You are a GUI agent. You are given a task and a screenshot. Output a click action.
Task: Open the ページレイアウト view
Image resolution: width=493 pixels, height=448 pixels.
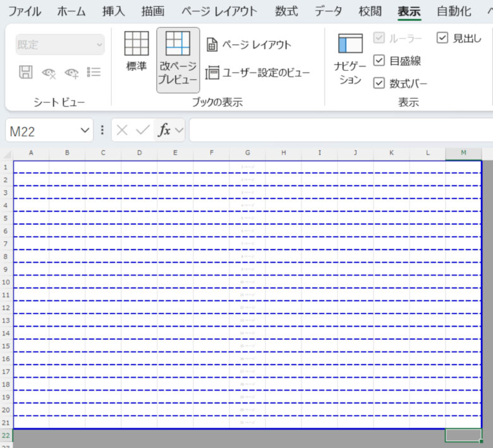[x=248, y=45]
